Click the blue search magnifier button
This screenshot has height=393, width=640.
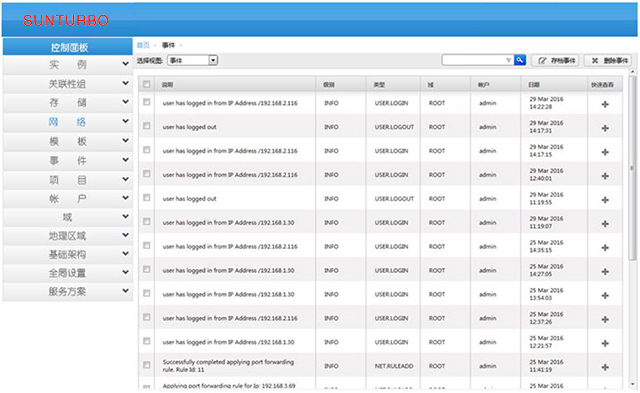click(x=520, y=60)
